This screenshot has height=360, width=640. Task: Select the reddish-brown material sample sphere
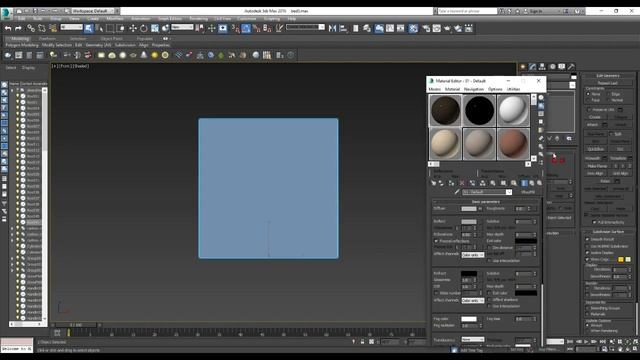pos(513,144)
